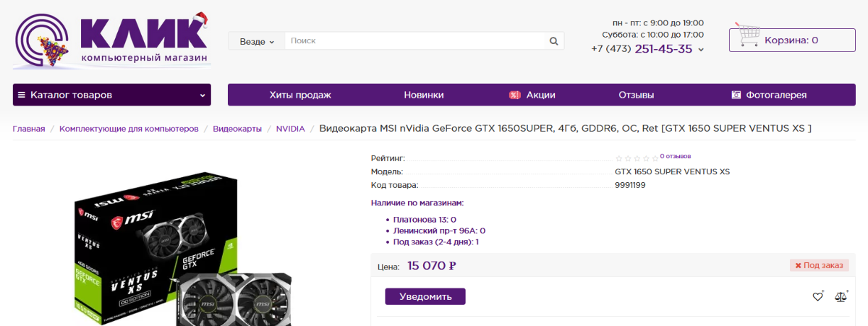The height and width of the screenshot is (326, 868).
Task: Click the Акции discount tag icon
Action: click(x=515, y=95)
